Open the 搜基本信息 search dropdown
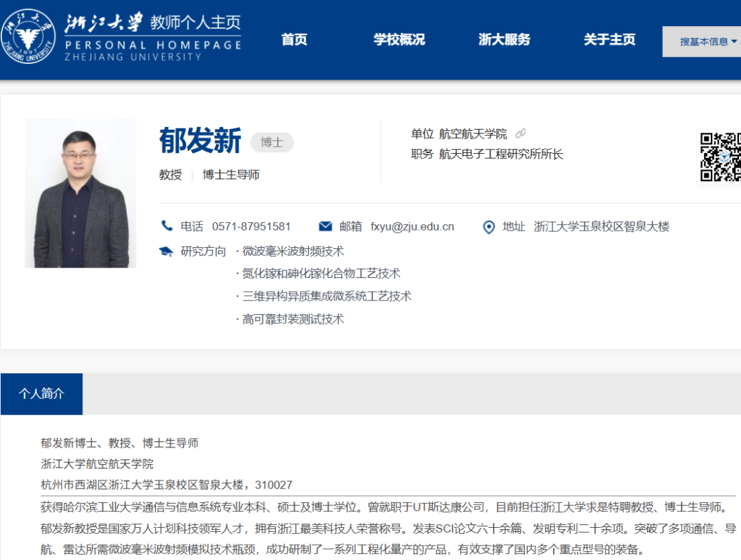 [702, 42]
